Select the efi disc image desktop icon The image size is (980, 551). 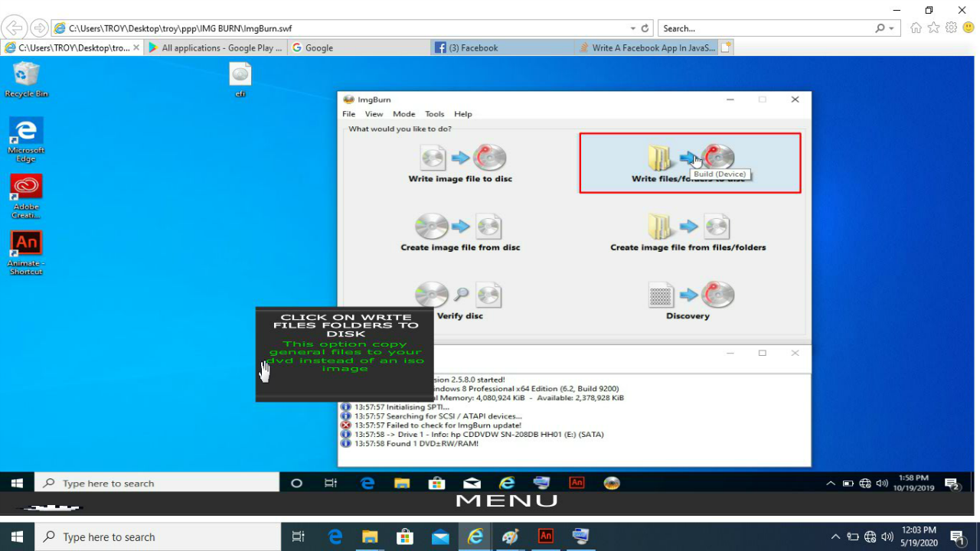click(240, 80)
